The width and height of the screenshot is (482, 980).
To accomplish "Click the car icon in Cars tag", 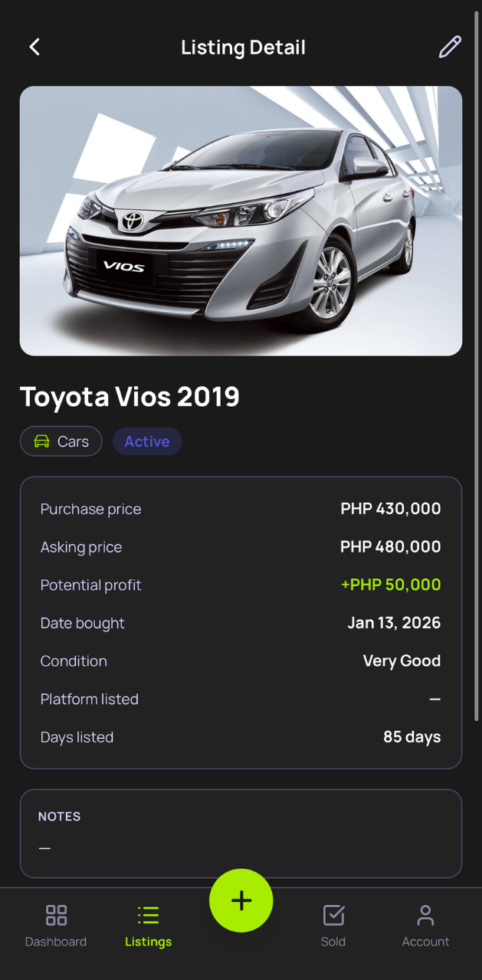I will [x=41, y=441].
